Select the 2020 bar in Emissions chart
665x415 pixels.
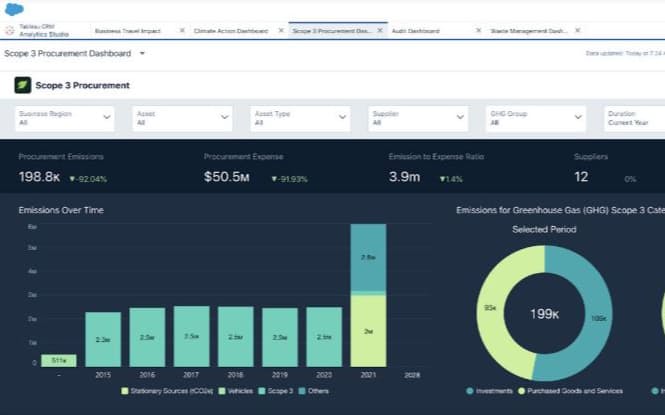pyautogui.click(x=324, y=337)
